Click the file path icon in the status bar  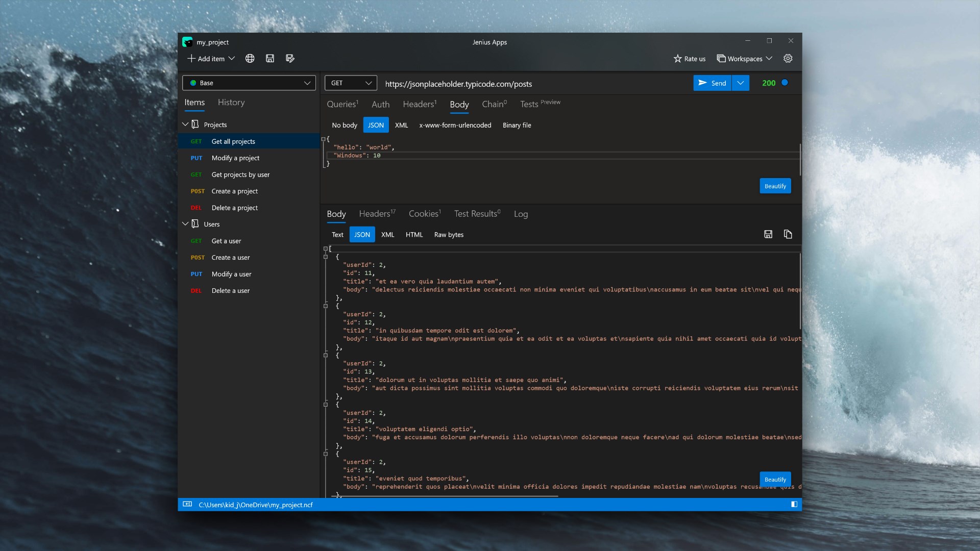187,504
